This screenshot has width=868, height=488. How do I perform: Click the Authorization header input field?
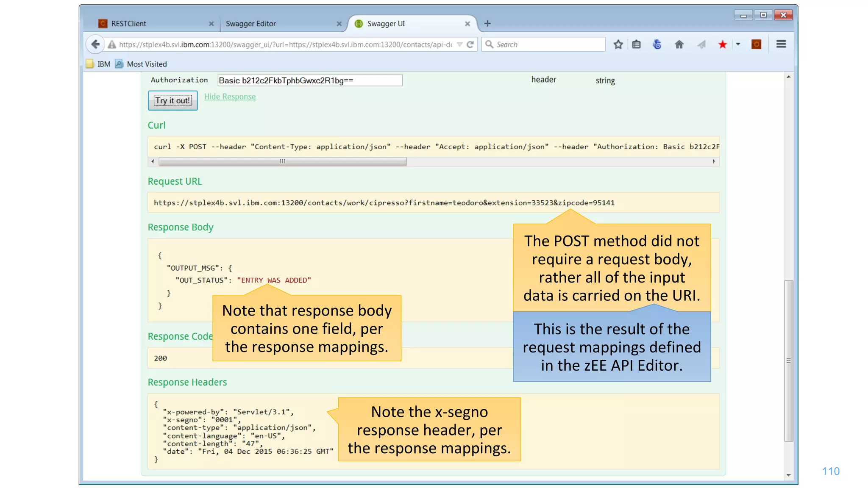point(310,80)
